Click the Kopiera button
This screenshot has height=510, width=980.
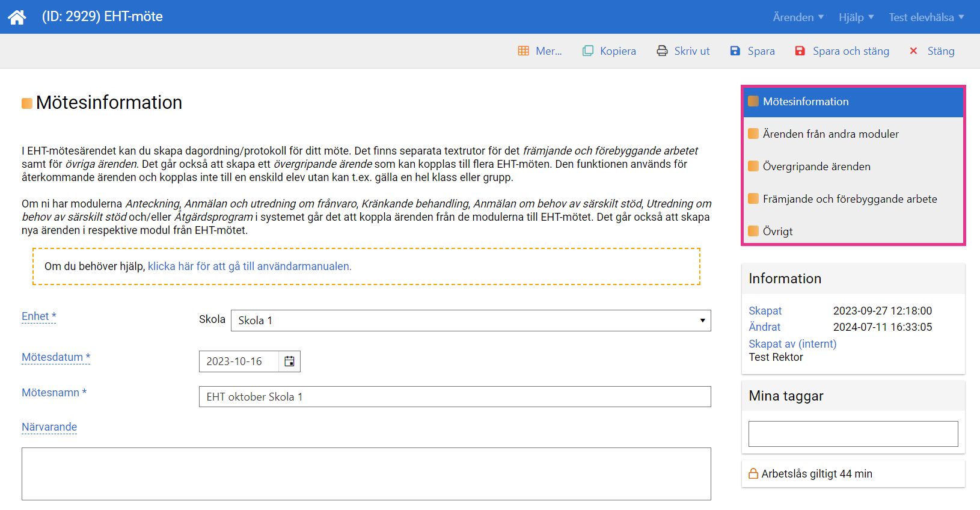click(x=609, y=51)
